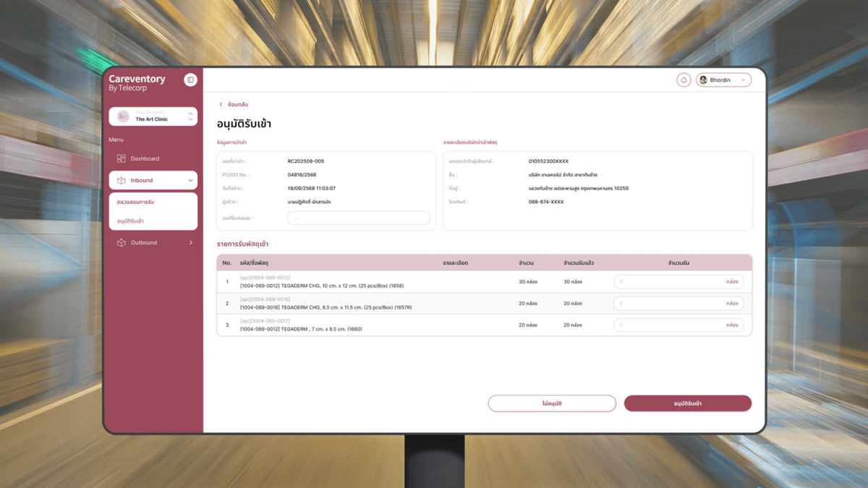Screen dimensions: 868x488
Task: Click the ไม่อนุมัติ reject button
Action: (552, 403)
